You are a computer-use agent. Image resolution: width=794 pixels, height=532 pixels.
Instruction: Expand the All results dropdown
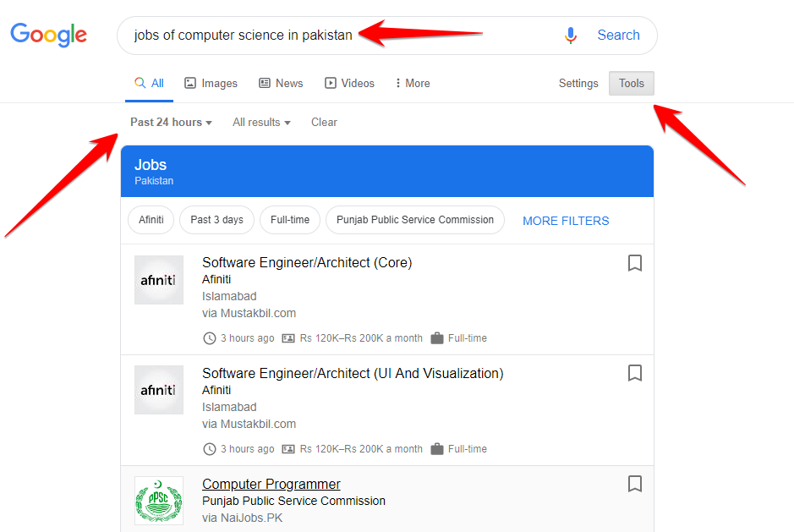click(x=260, y=122)
